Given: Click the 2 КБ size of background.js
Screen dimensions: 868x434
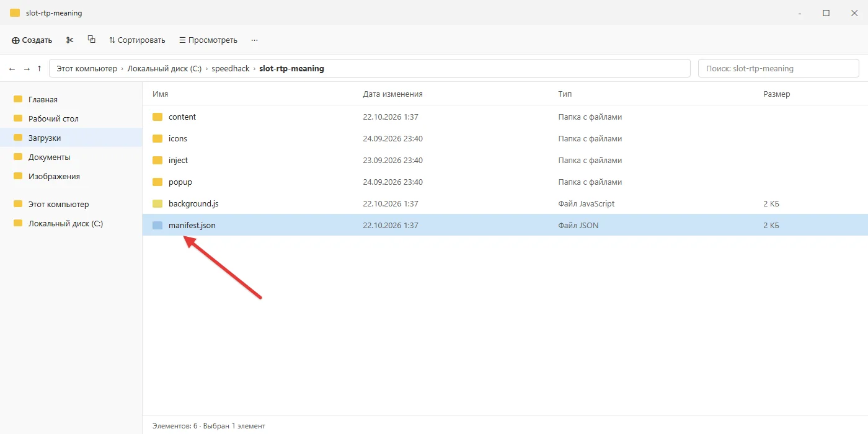Looking at the screenshot, I should [x=771, y=203].
